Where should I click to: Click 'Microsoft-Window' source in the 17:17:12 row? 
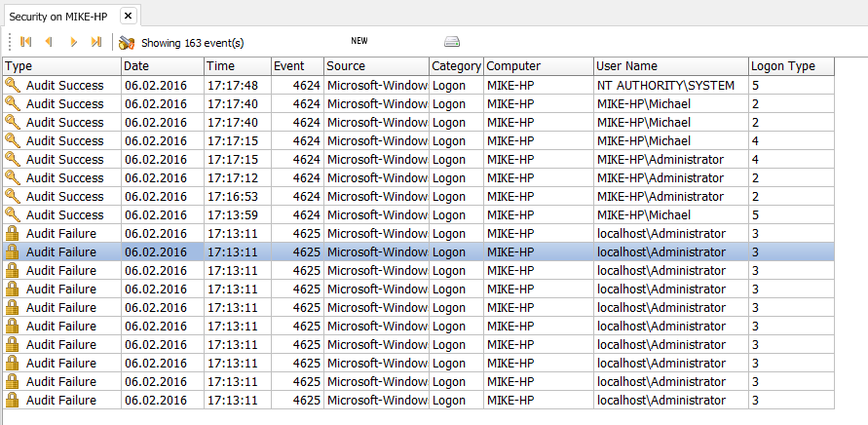[x=377, y=177]
